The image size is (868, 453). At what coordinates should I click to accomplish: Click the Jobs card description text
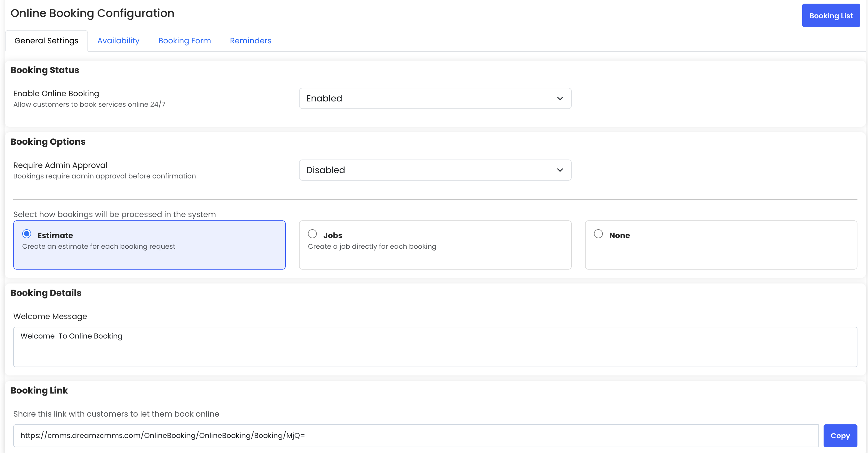372,247
